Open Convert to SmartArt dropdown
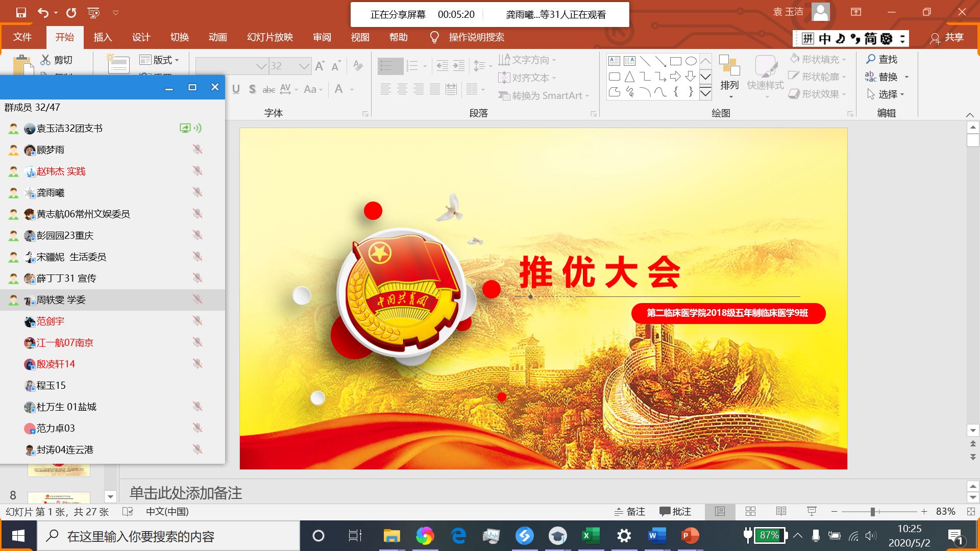Image resolution: width=980 pixels, height=551 pixels. [544, 95]
